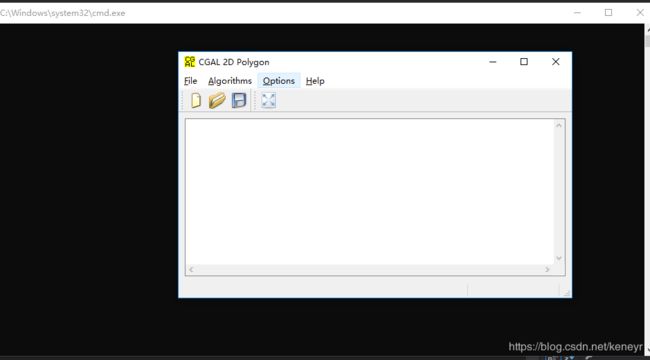Viewport: 650px width, 360px height.
Task: Click the Save floppy disk icon
Action: pyautogui.click(x=239, y=100)
